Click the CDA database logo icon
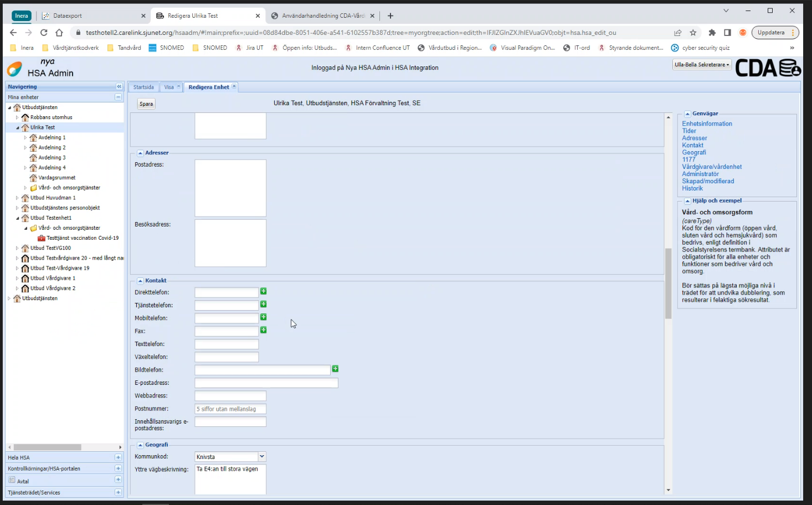This screenshot has width=812, height=505. [768, 68]
